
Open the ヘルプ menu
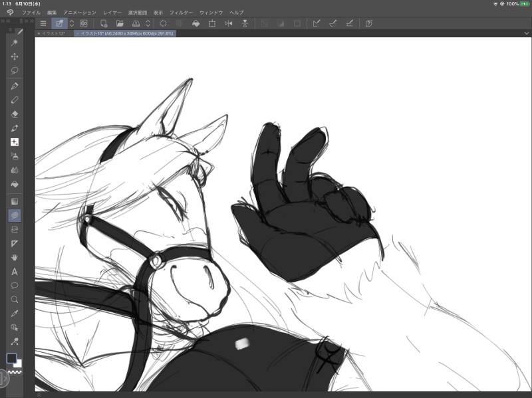point(237,13)
